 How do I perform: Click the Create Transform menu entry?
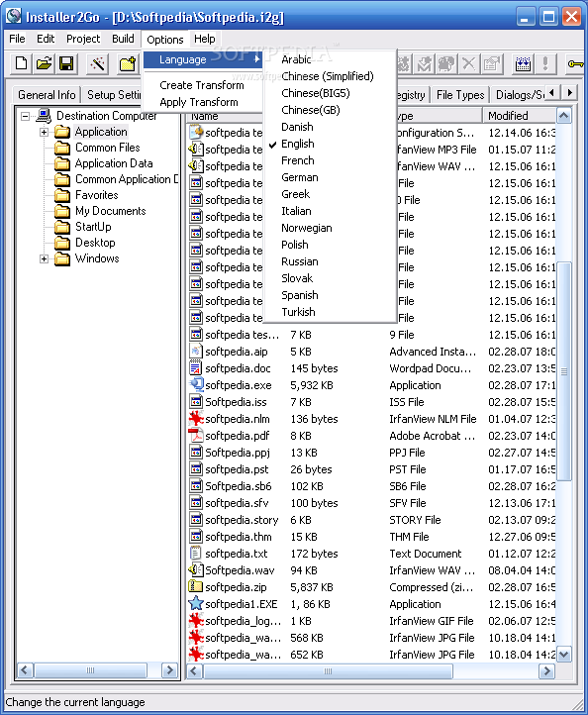202,85
